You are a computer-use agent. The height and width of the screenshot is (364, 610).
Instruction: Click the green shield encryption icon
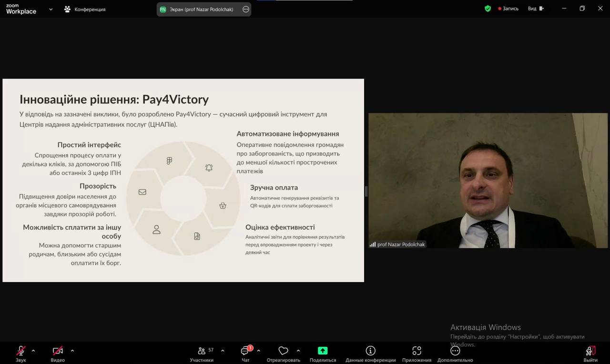coord(488,9)
